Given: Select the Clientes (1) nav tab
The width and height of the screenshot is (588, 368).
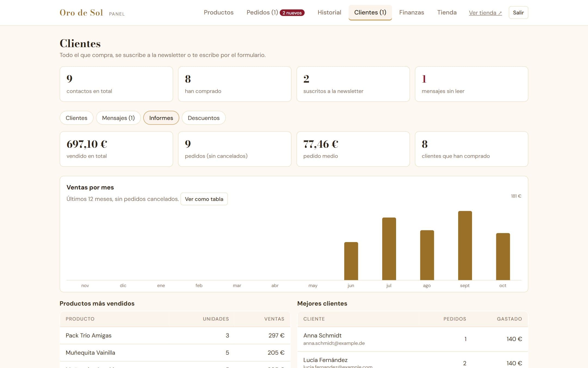Looking at the screenshot, I should 370,13.
